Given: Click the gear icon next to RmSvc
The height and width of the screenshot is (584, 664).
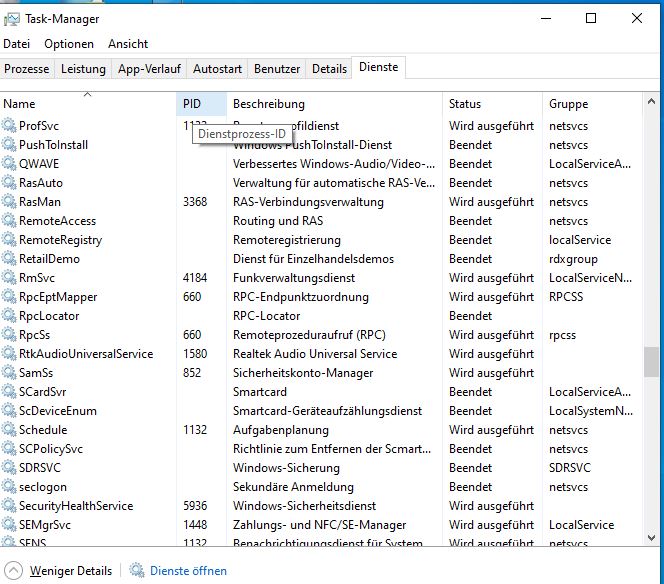Looking at the screenshot, I should tap(9, 278).
